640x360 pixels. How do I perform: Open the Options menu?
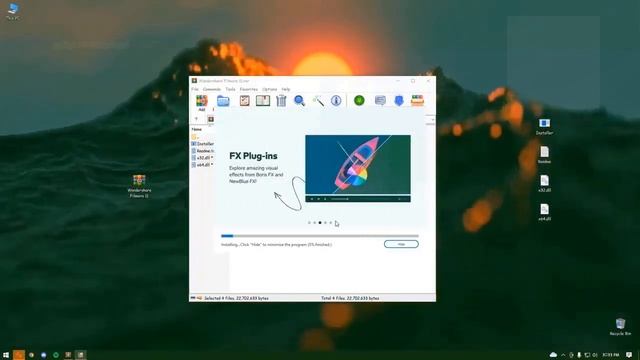269,89
